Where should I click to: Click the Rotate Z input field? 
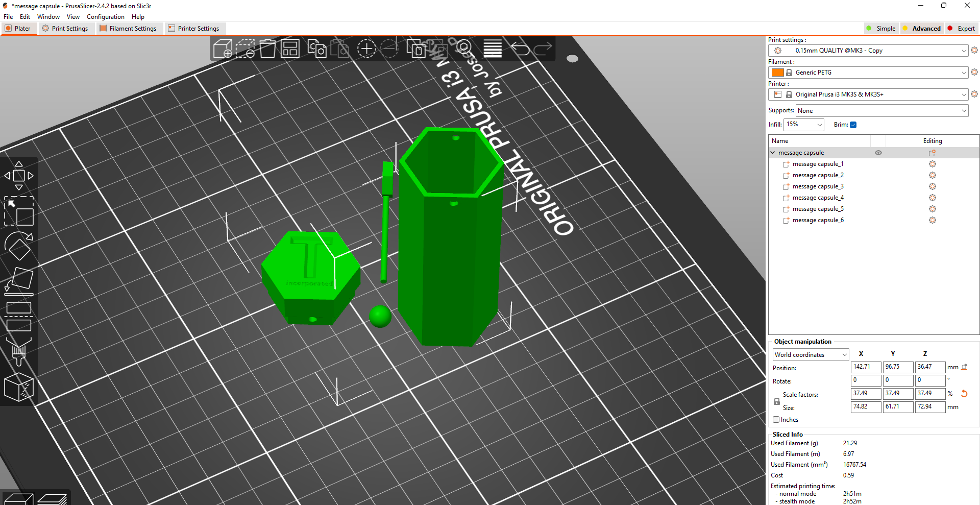coord(930,380)
